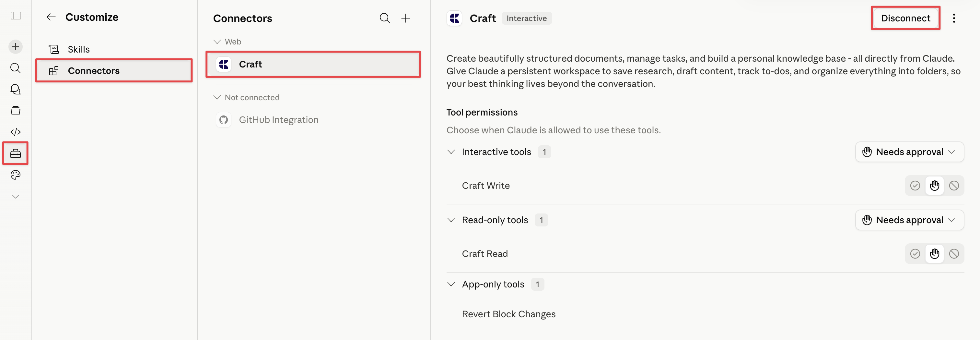Collapse the App-only tools section
Screen dimensions: 980x340
point(451,285)
